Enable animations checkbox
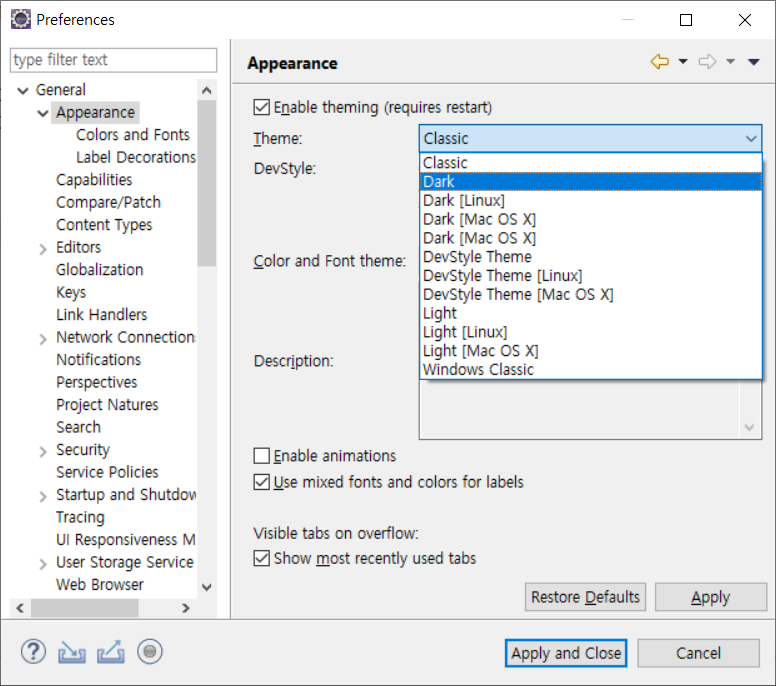 pyautogui.click(x=262, y=455)
